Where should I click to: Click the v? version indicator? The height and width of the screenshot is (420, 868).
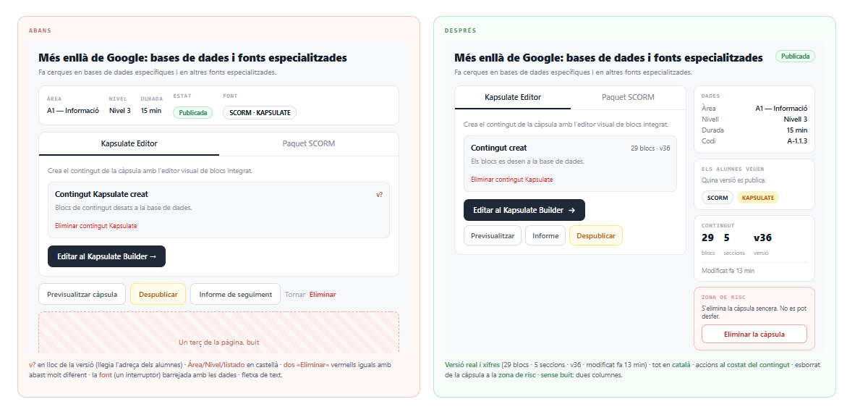coord(379,195)
